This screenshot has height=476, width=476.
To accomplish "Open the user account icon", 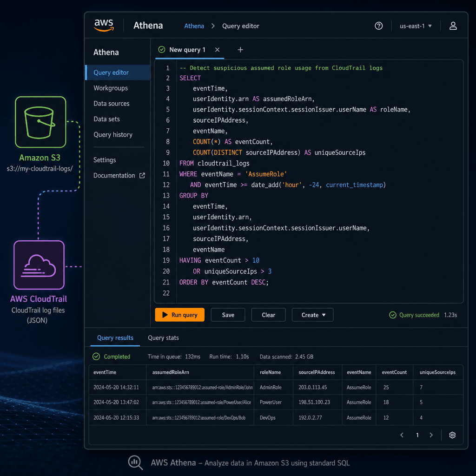I will 453,26.
